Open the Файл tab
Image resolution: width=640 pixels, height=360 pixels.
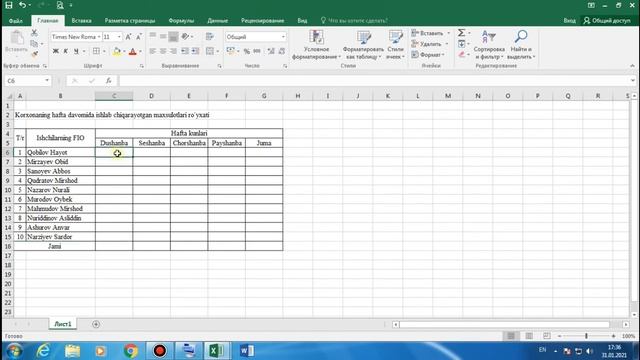coord(16,20)
